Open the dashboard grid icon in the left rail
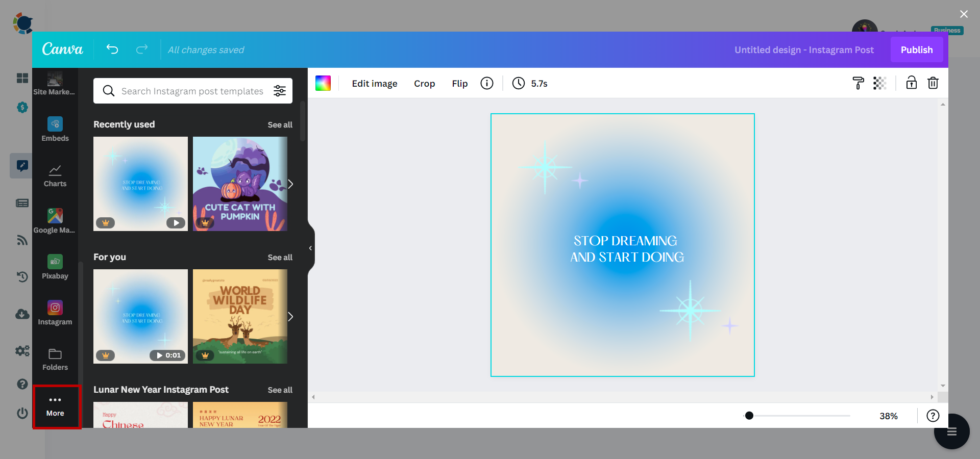Viewport: 980px width, 459px height. tap(22, 78)
